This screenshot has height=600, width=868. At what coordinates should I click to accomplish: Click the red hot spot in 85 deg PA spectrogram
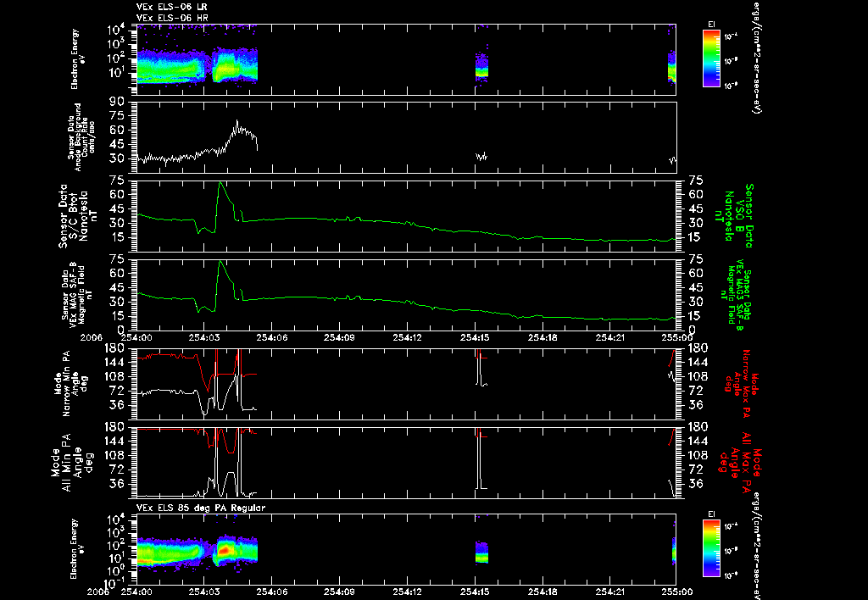pos(224,550)
